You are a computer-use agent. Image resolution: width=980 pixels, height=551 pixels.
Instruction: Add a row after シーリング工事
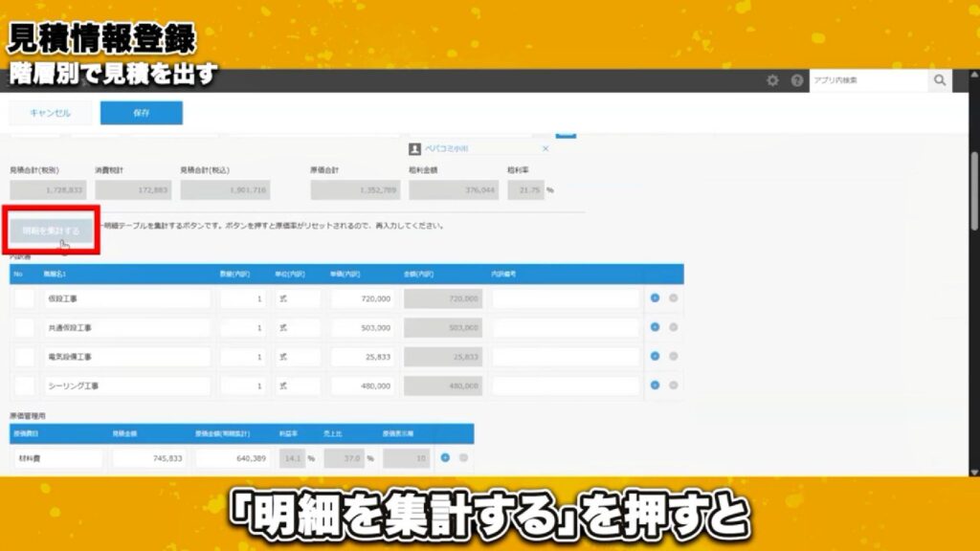pos(655,385)
